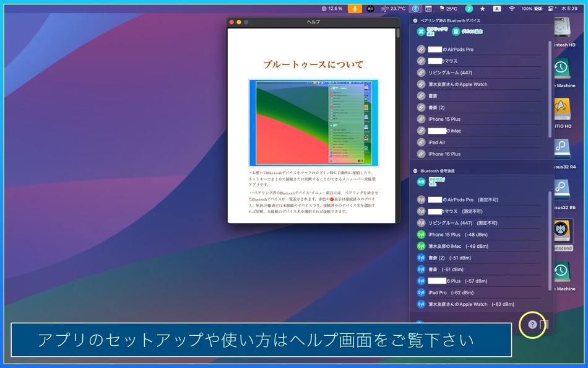This screenshot has height=368, width=588.
Task: Close the ヘルプ window
Action: [231, 22]
